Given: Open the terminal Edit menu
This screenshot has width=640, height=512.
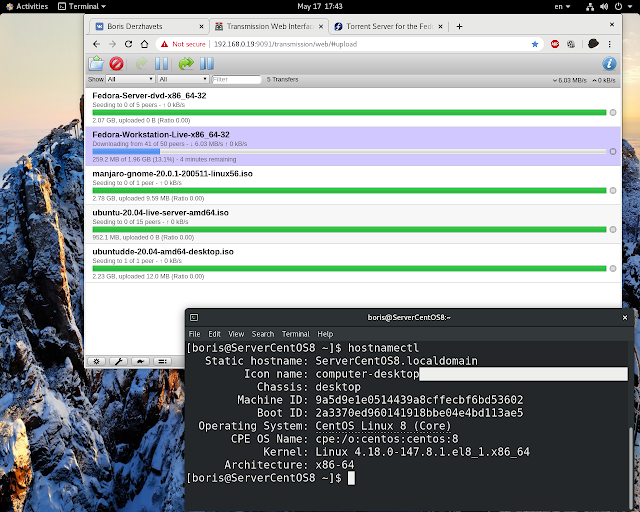Looking at the screenshot, I should click(x=214, y=334).
